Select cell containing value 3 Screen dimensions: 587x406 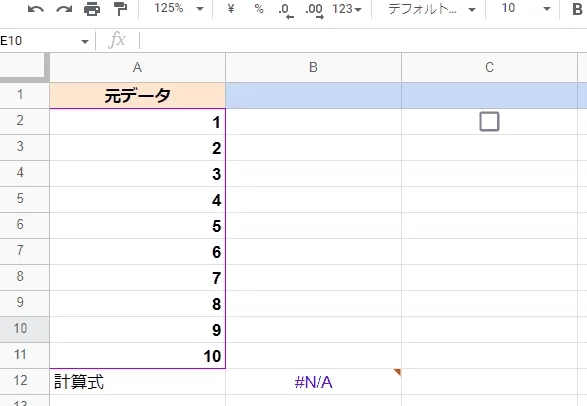coord(137,174)
